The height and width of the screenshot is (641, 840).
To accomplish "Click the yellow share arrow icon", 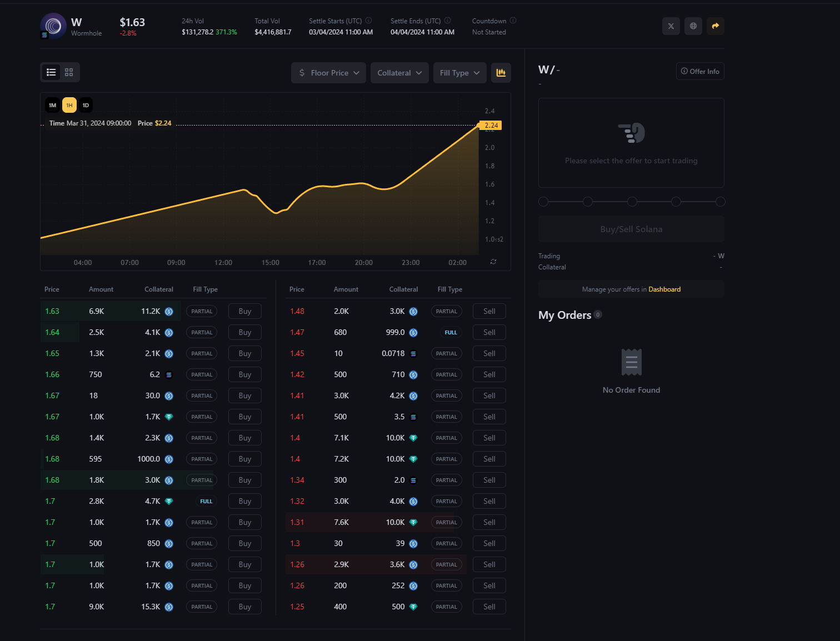I will [715, 26].
